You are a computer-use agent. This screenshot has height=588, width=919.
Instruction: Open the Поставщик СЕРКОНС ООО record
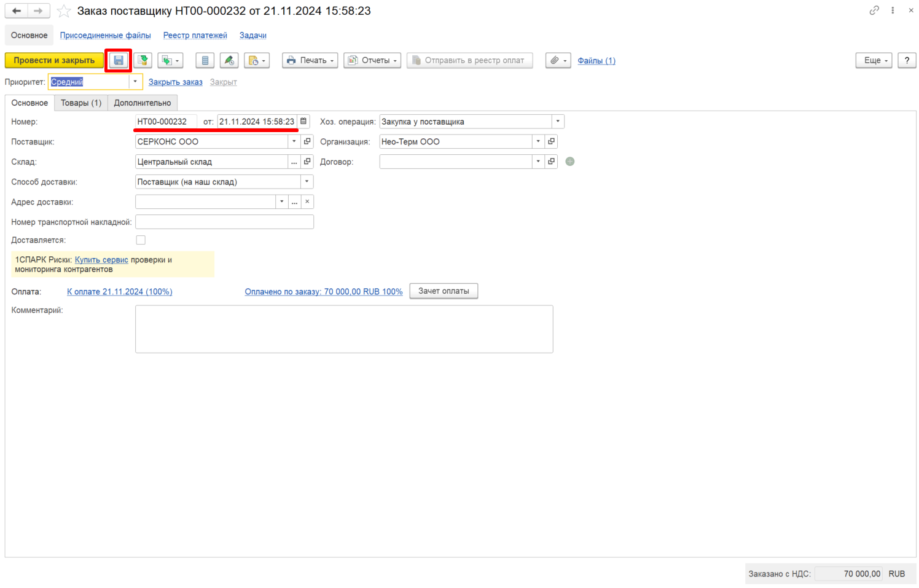click(307, 142)
